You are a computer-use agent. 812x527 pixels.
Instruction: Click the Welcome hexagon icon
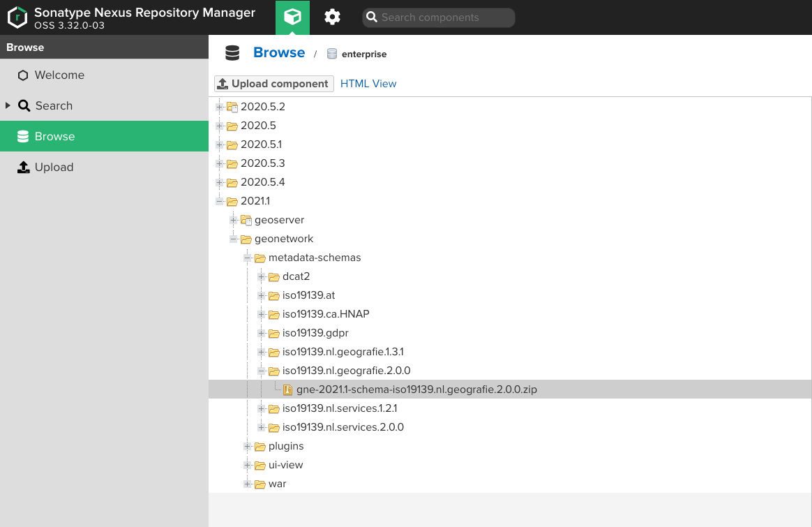[23, 75]
